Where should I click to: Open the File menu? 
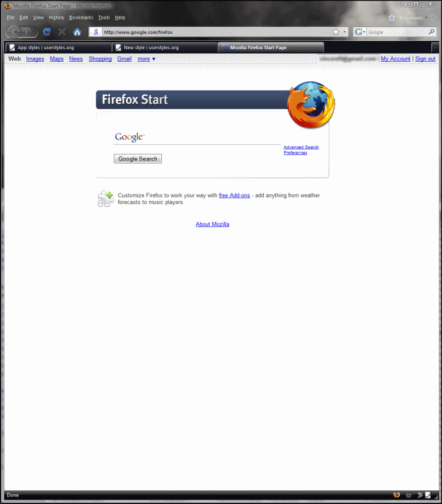click(10, 18)
